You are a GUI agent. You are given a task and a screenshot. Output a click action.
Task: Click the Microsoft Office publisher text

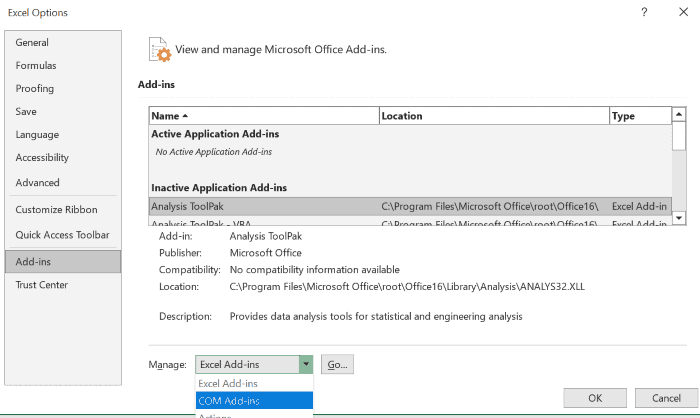pos(266,253)
